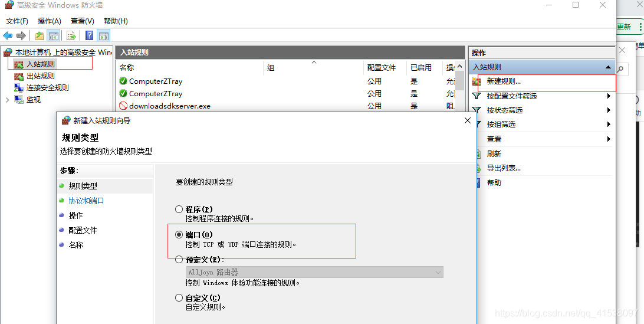Image resolution: width=644 pixels, height=324 pixels.
Task: Open the 按配置文件筛选 submenu arrow
Action: (x=609, y=96)
